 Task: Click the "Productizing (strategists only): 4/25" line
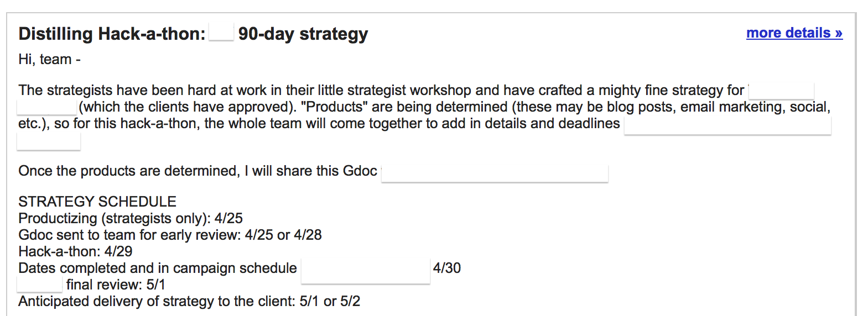click(x=131, y=218)
